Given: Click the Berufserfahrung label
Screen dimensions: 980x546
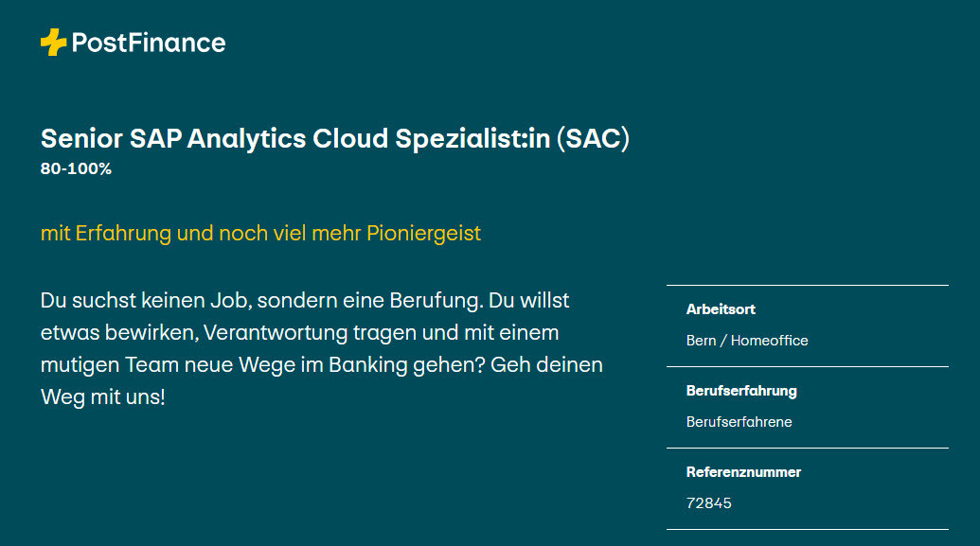Looking at the screenshot, I should point(741,391).
